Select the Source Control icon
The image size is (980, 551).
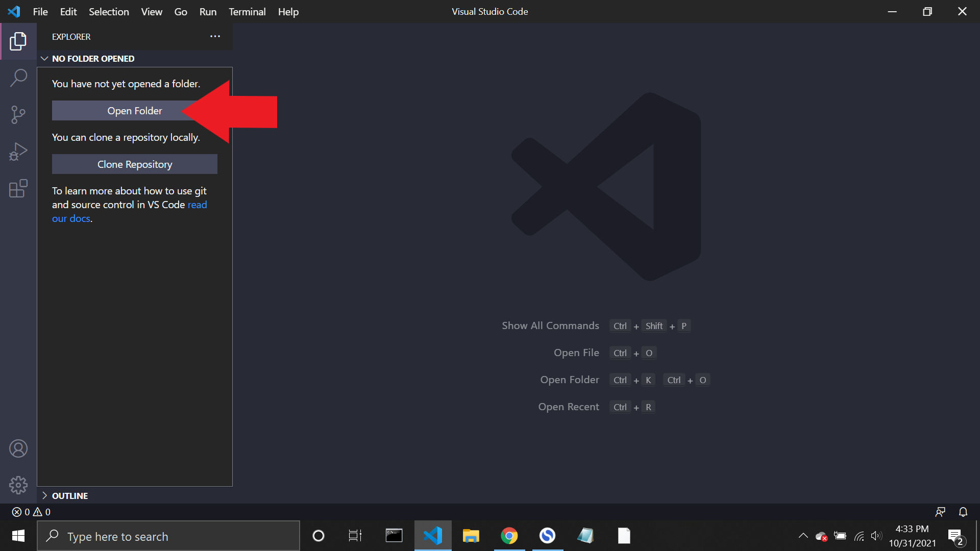pos(18,115)
